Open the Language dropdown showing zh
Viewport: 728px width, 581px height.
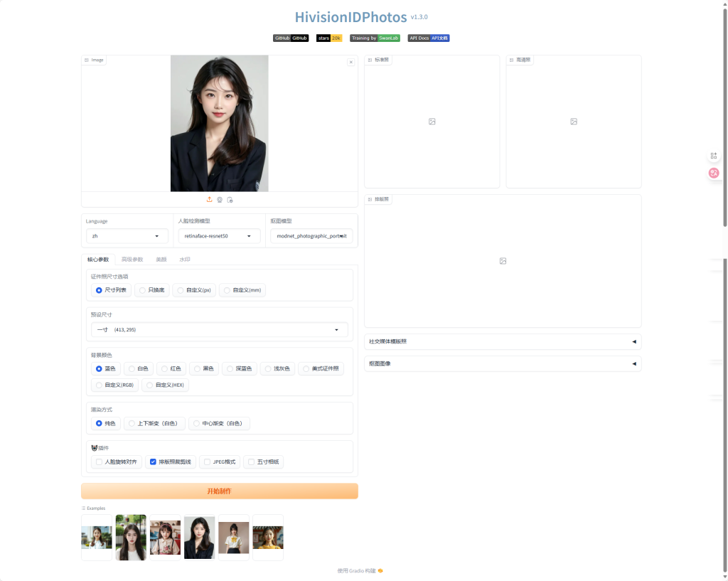tap(127, 236)
